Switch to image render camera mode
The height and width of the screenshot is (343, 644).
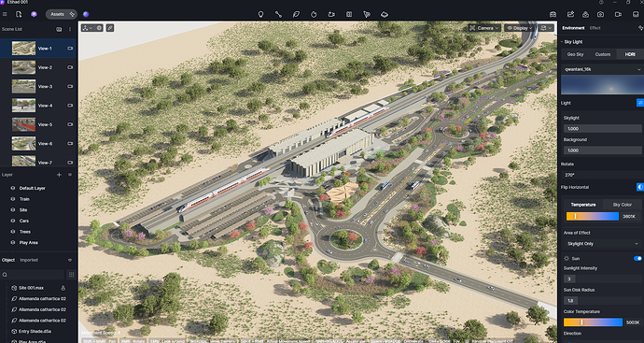pos(600,14)
